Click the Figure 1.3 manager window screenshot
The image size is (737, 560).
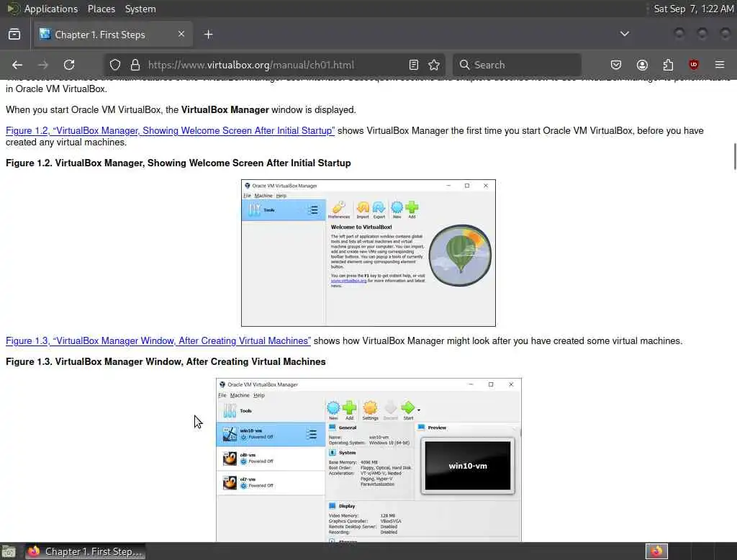pyautogui.click(x=369, y=460)
